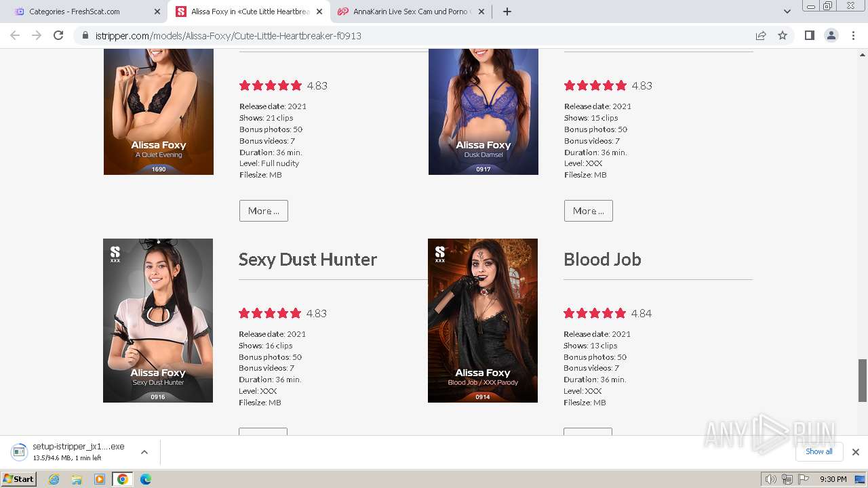Launch Internet Explorer from the taskbar
The height and width of the screenshot is (488, 868).
pos(54,479)
